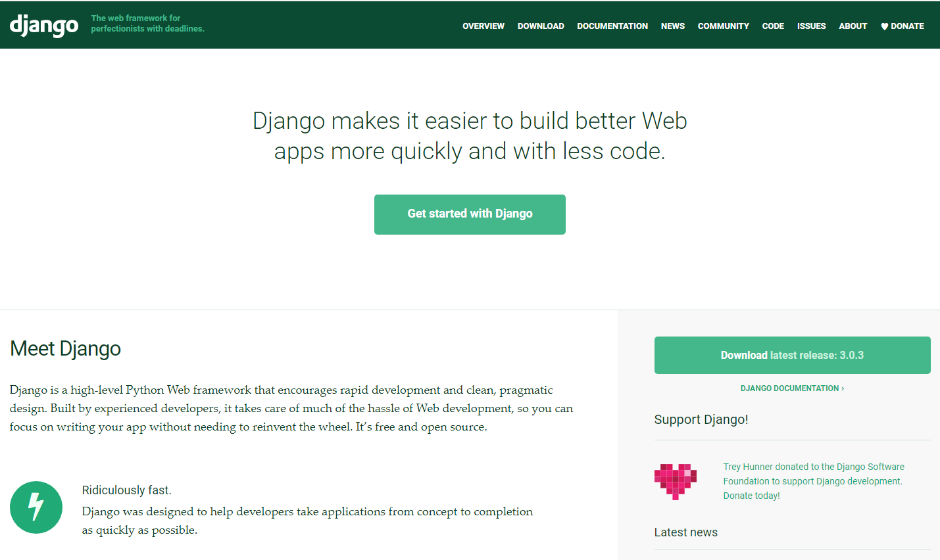Click Download latest release 3.0.3 button

792,355
